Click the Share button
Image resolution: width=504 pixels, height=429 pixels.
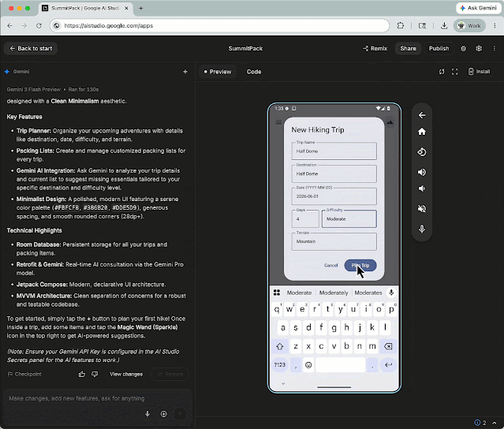tap(408, 49)
